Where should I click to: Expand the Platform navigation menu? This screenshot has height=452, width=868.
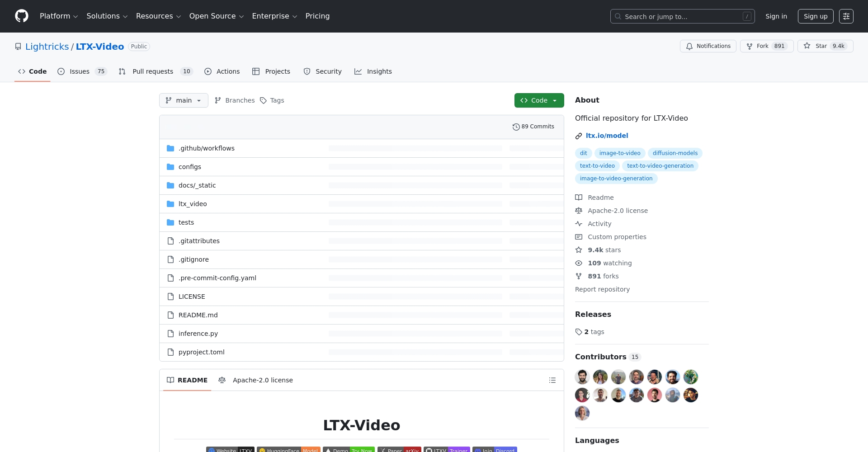pos(59,16)
